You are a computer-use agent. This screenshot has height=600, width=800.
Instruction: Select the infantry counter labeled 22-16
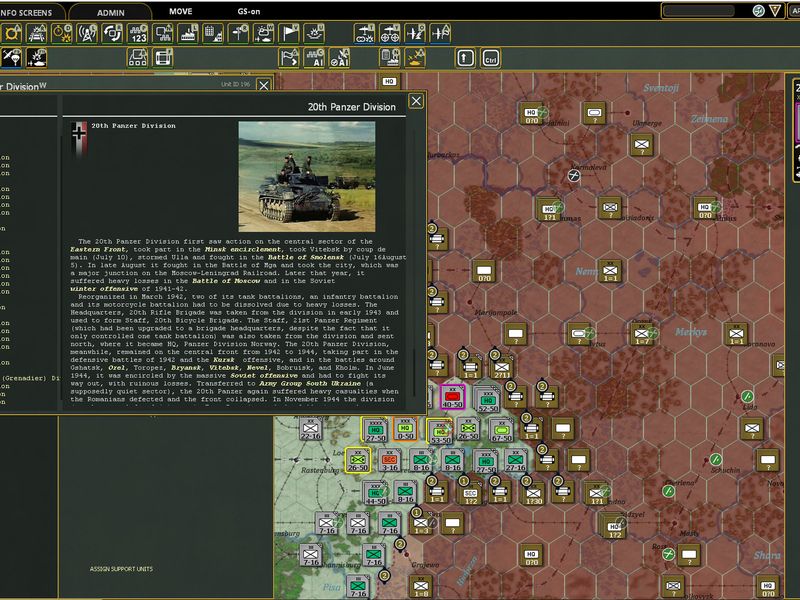pos(311,429)
